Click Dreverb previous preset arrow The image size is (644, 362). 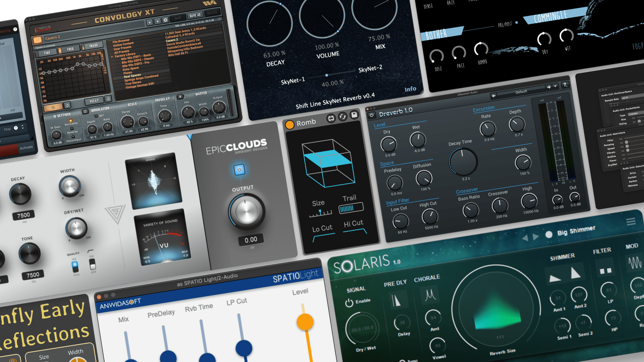493,96
